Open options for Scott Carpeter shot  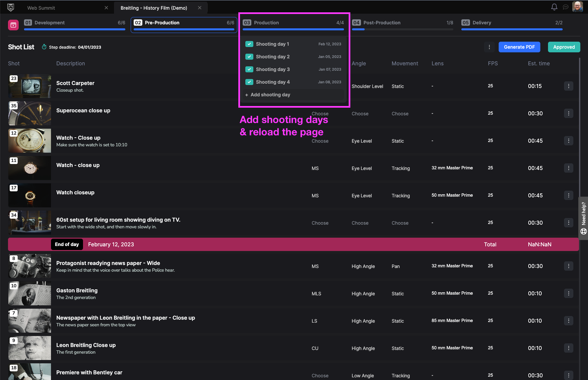click(569, 86)
